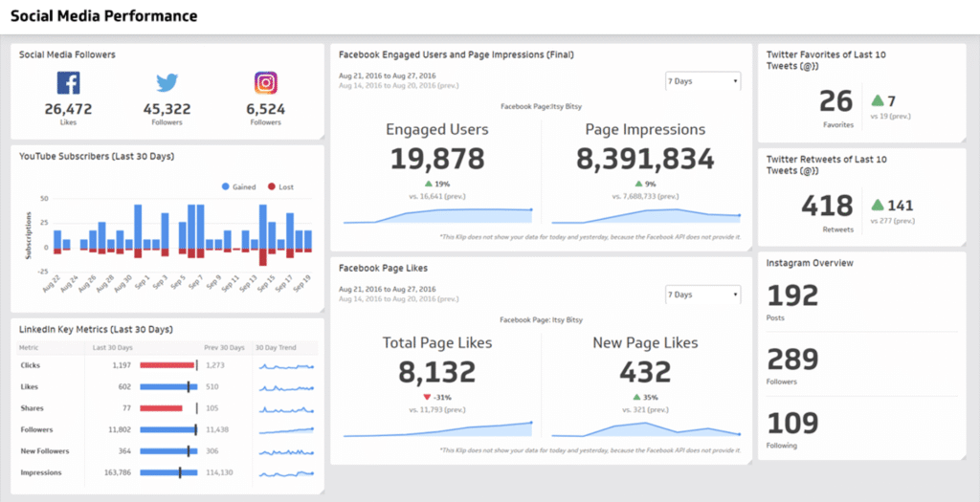Image resolution: width=980 pixels, height=502 pixels.
Task: Click the Instagram logo icon
Action: (265, 83)
